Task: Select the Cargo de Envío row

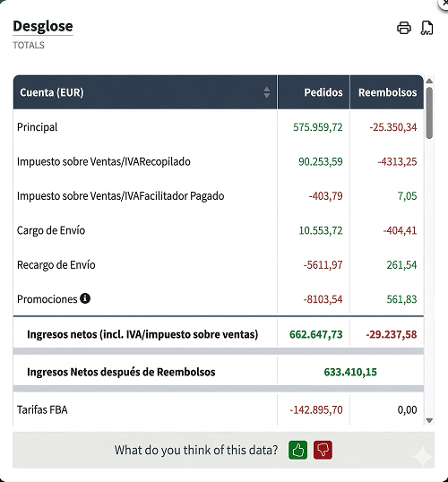Action: [219, 230]
